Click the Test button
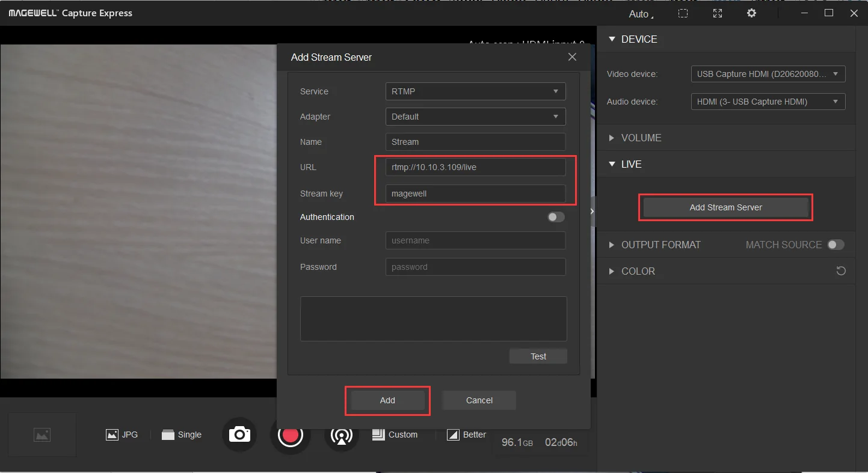868x473 pixels. pyautogui.click(x=538, y=356)
